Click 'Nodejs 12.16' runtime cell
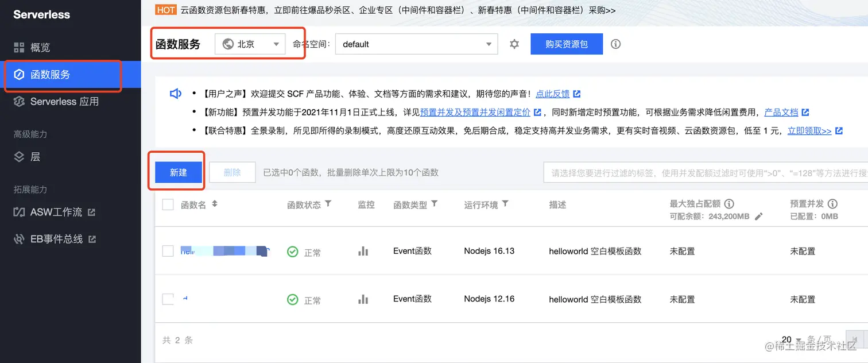Screen dimensions: 868x363 (x=489, y=299)
